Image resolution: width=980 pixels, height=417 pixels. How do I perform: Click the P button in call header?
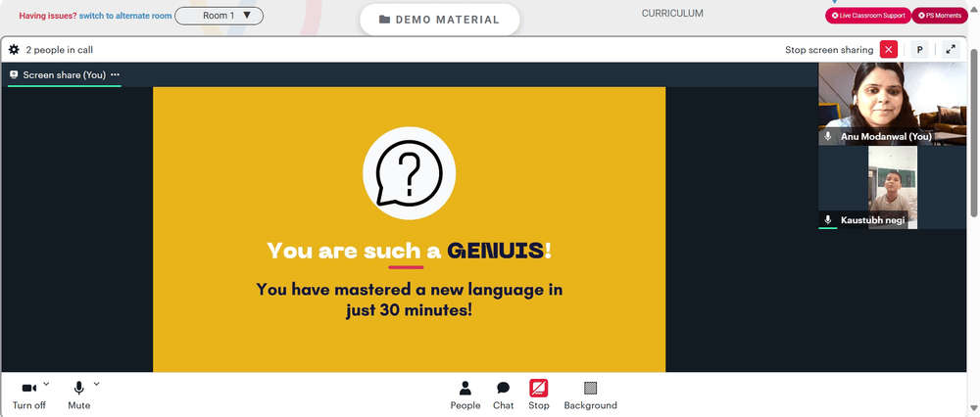(x=919, y=49)
